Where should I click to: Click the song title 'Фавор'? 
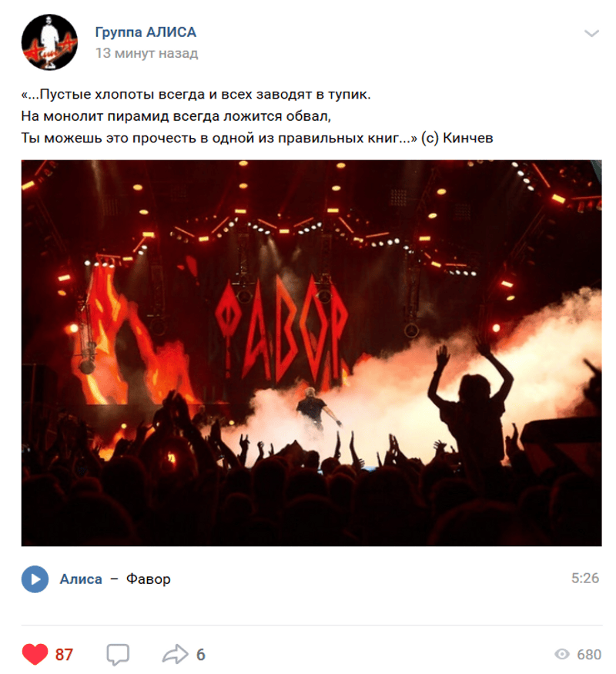[148, 579]
